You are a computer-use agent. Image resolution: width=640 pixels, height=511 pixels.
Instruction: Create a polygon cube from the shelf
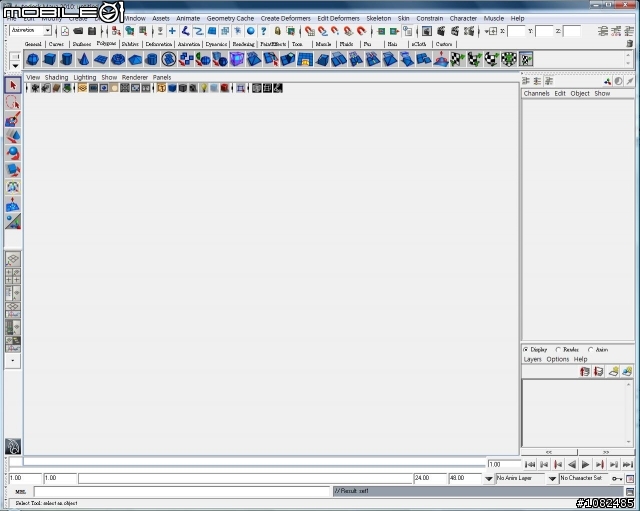49,60
